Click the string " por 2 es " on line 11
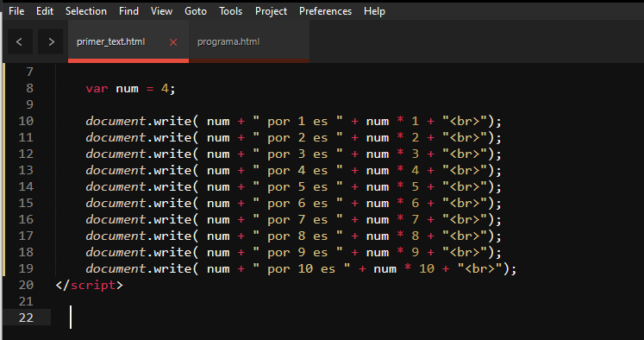This screenshot has height=340, width=644. point(297,138)
